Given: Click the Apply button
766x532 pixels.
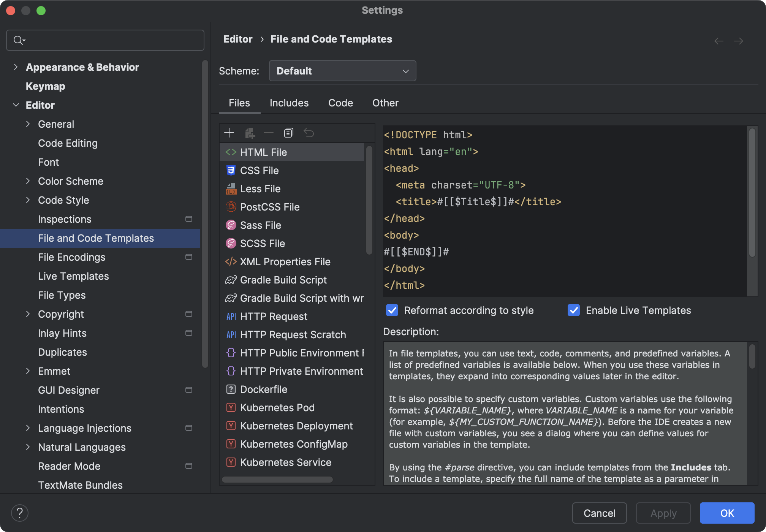Looking at the screenshot, I should click(663, 513).
